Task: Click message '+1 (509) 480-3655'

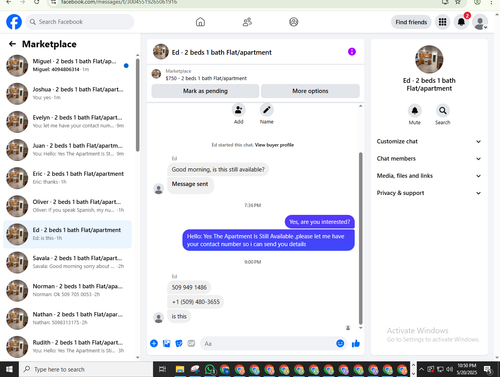Action: click(x=196, y=302)
